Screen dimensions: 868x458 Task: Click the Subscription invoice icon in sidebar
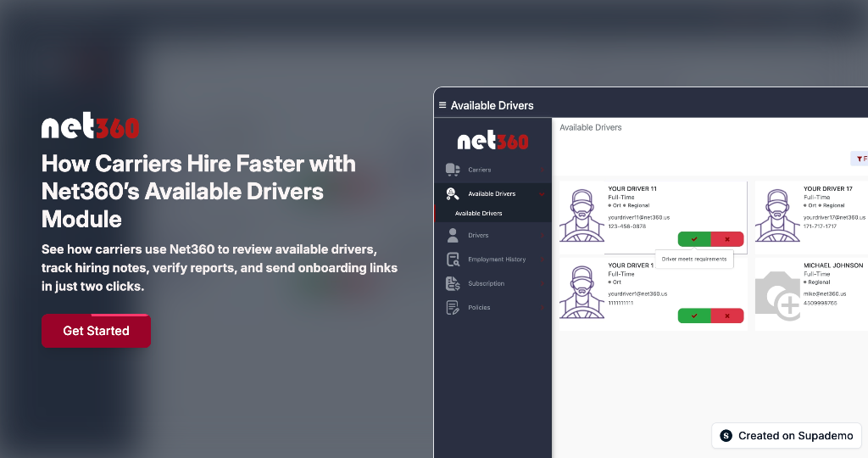tap(453, 283)
